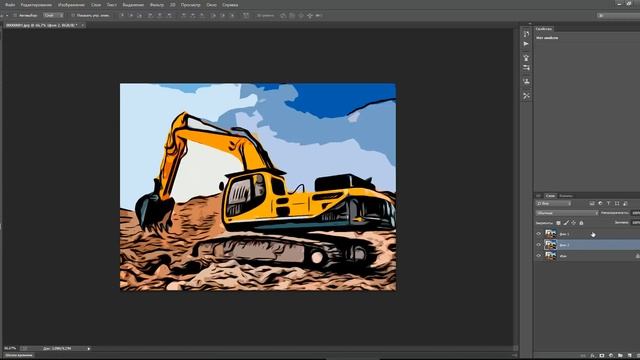Toggle lock image pixels brush icon
Image resolution: width=640 pixels, height=360 pixels.
pos(566,223)
